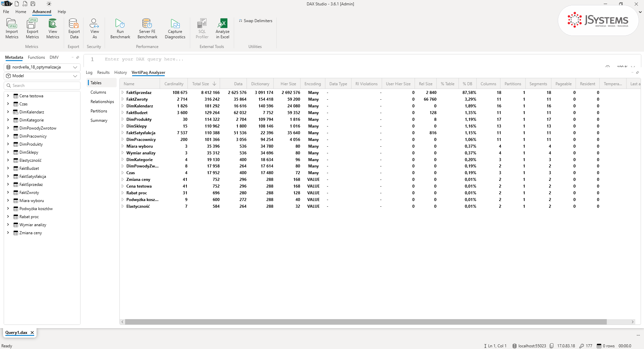Click the Export Metrics icon
The height and width of the screenshot is (349, 644).
tap(32, 29)
